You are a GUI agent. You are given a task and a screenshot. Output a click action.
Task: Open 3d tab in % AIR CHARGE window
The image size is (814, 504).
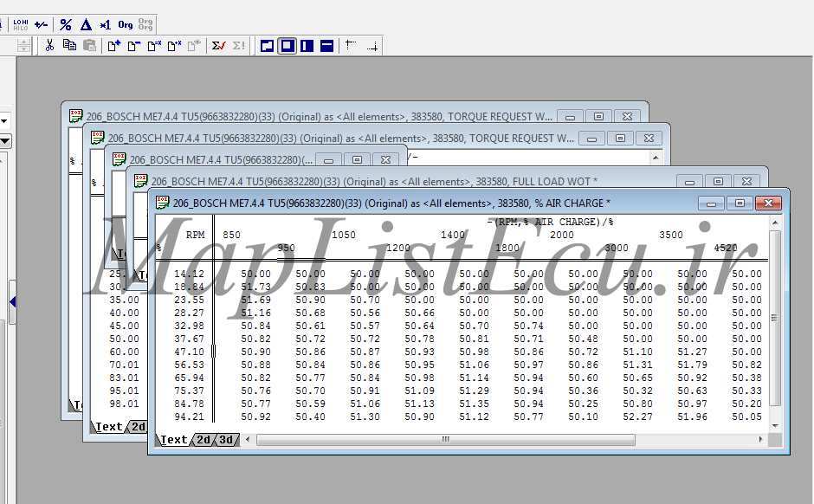coord(226,440)
